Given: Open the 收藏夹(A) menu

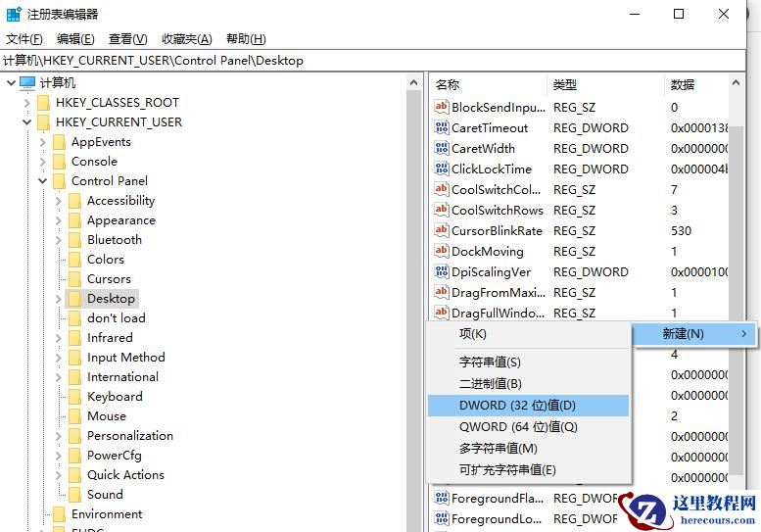Looking at the screenshot, I should tap(187, 39).
